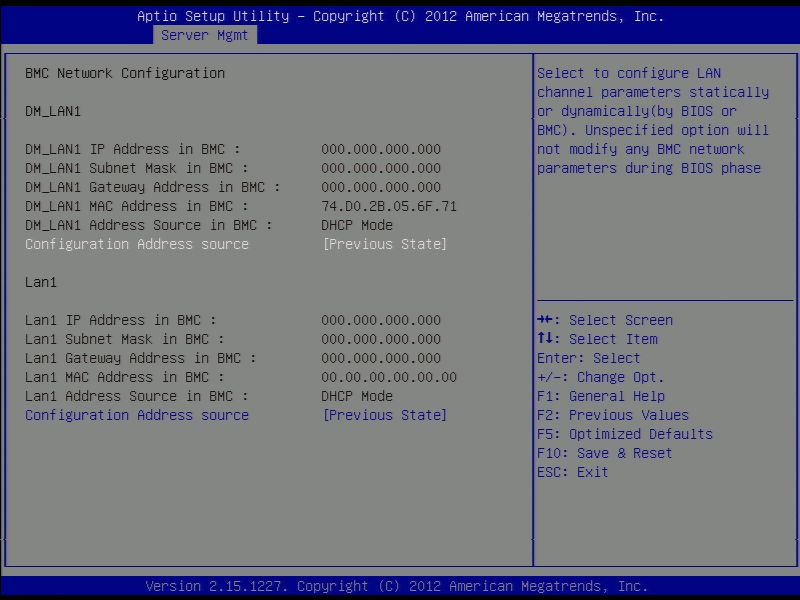Click DM_LAN1 Gateway Address in BMC label
This screenshot has height=600, width=800.
(x=153, y=187)
